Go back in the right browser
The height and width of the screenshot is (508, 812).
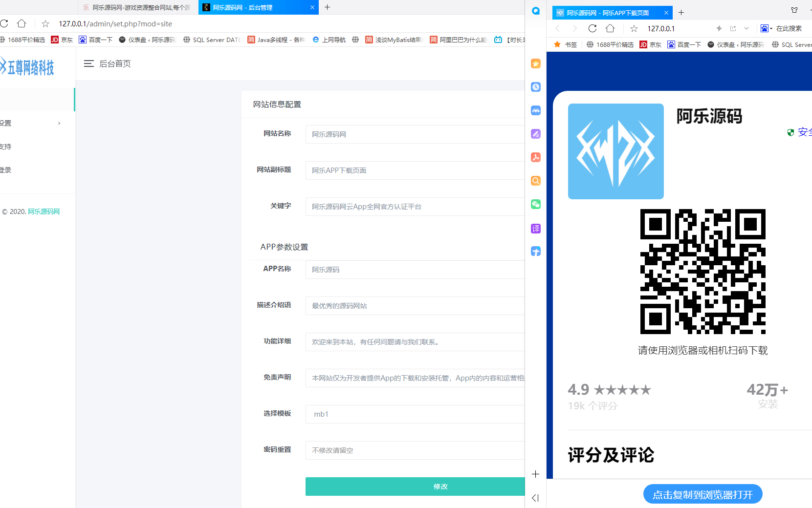coord(557,28)
